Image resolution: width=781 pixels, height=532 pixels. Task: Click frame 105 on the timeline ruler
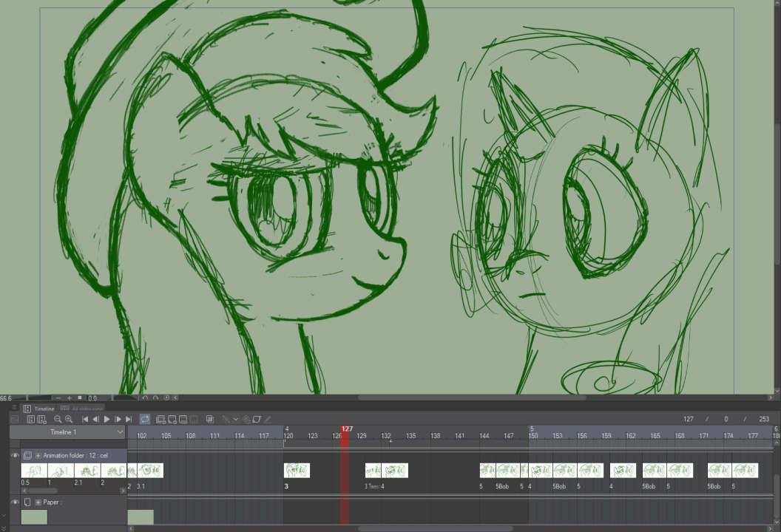[x=166, y=435]
